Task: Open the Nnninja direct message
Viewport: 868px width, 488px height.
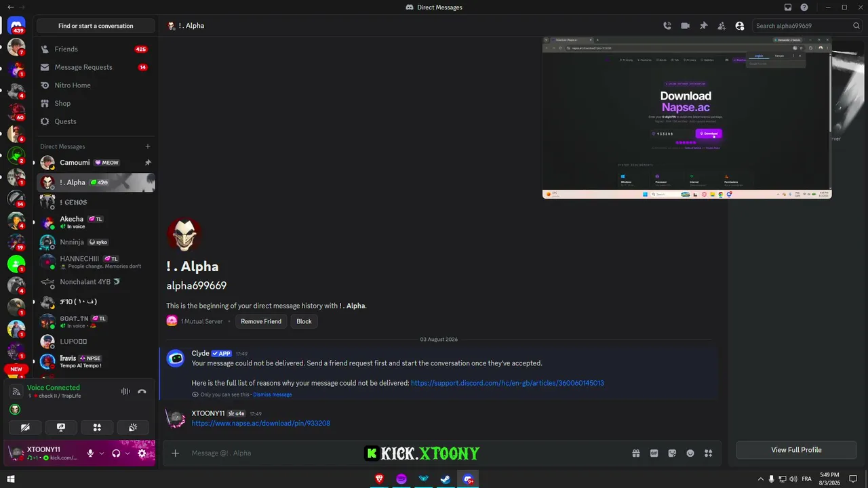Action: [x=96, y=242]
